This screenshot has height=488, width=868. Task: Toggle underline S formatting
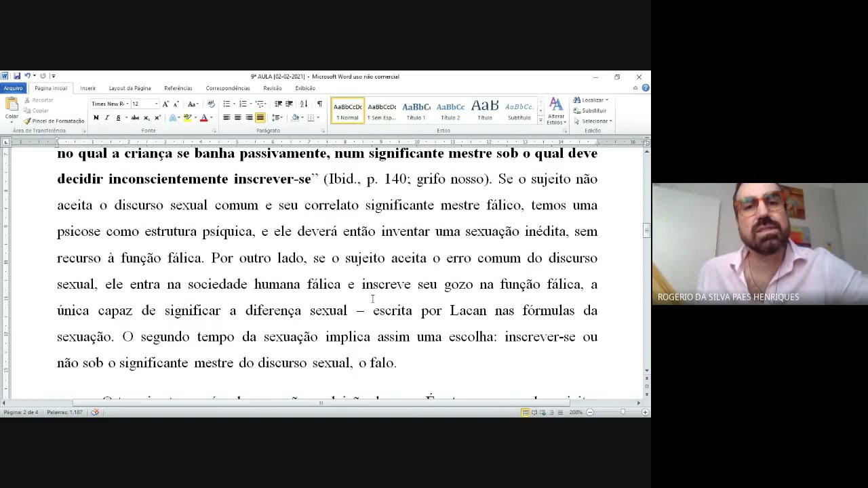click(118, 118)
